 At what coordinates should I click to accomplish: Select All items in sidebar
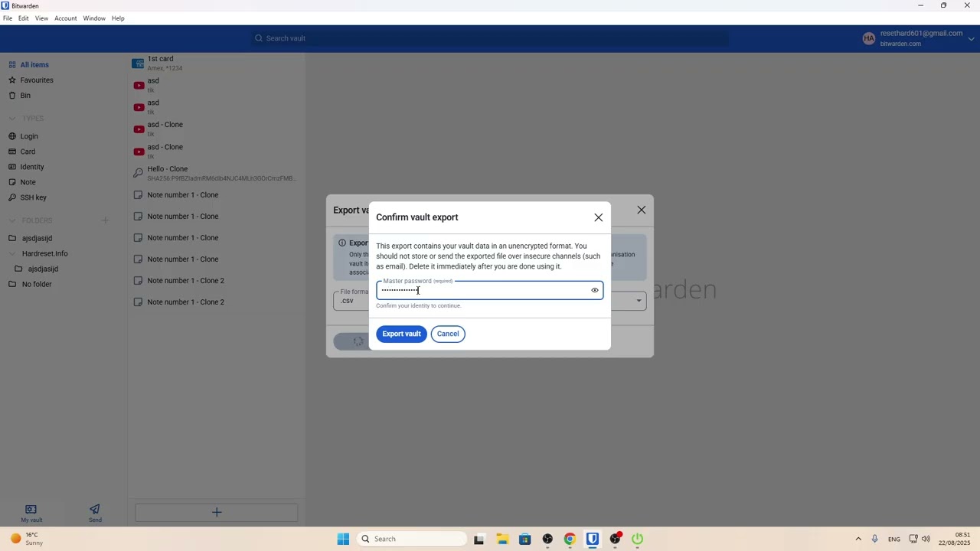34,65
